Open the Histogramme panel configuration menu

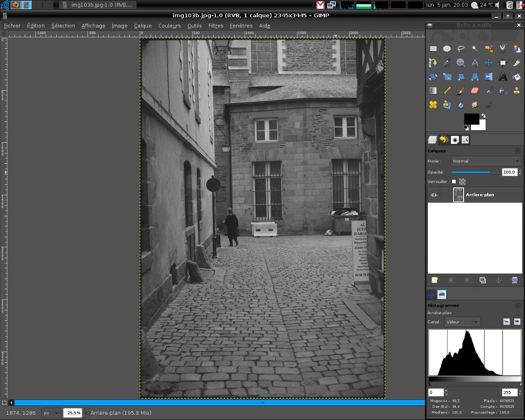(x=518, y=306)
